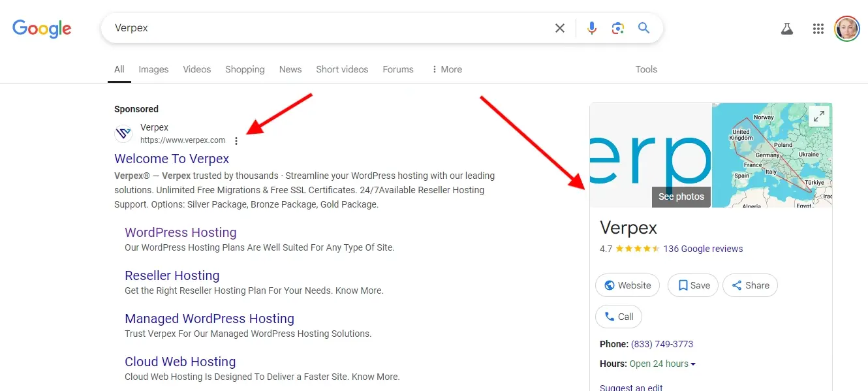Clear the search box with the X icon
868x391 pixels.
(x=560, y=28)
